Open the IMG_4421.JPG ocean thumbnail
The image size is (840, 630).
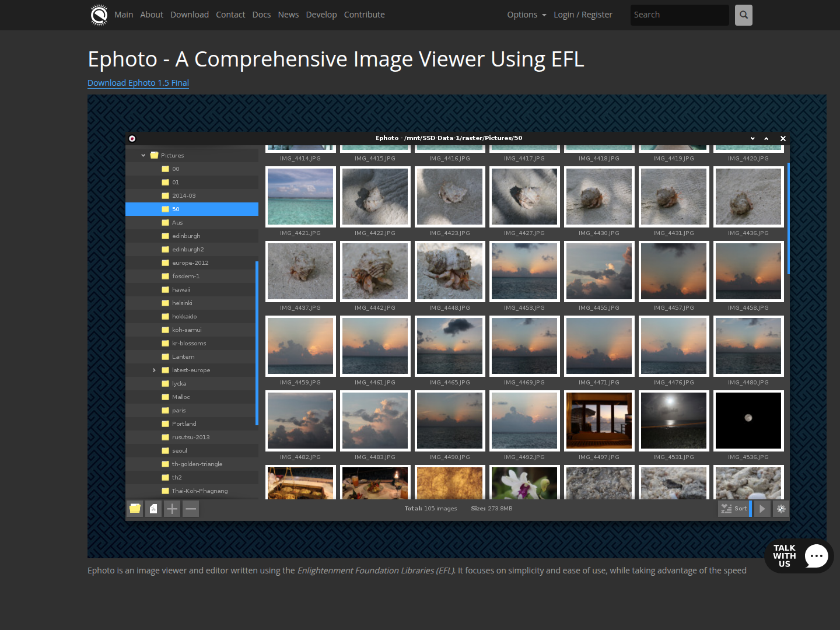[x=300, y=197]
